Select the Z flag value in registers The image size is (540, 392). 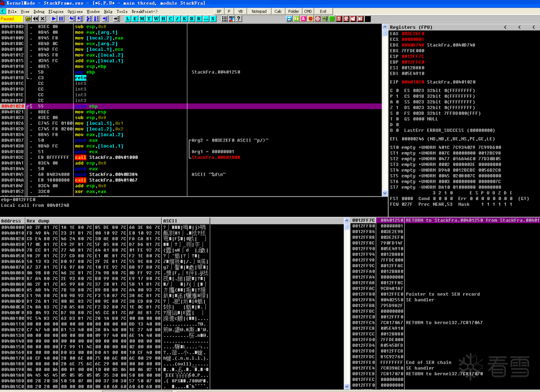tap(397, 108)
